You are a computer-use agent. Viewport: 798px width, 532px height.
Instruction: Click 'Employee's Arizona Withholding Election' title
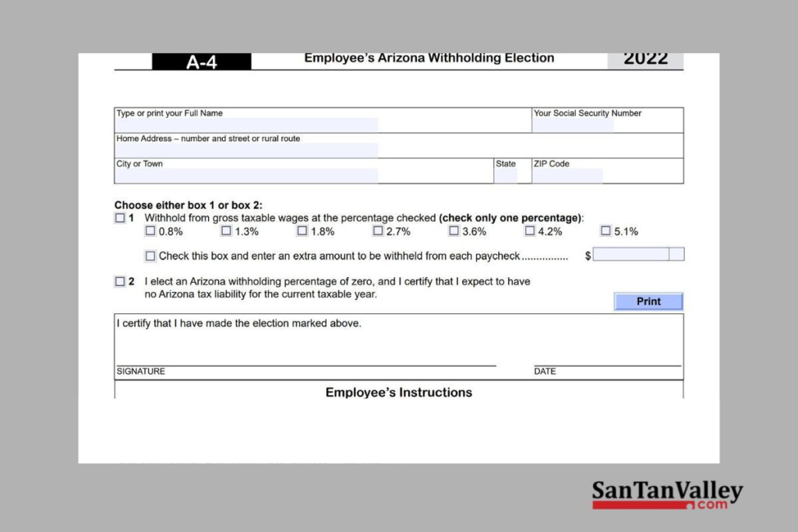coord(429,58)
